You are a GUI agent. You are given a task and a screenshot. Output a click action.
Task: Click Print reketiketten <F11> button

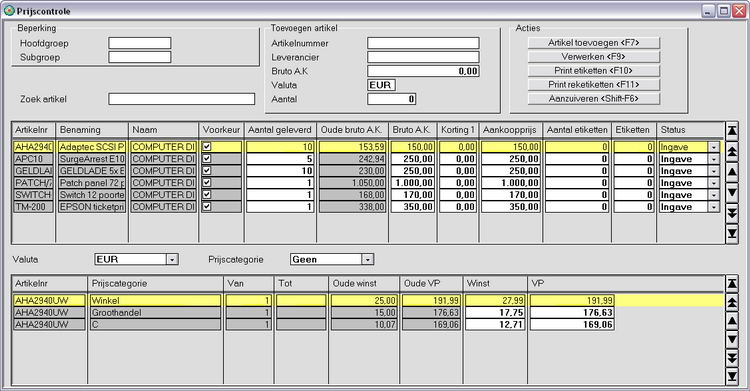click(x=594, y=84)
